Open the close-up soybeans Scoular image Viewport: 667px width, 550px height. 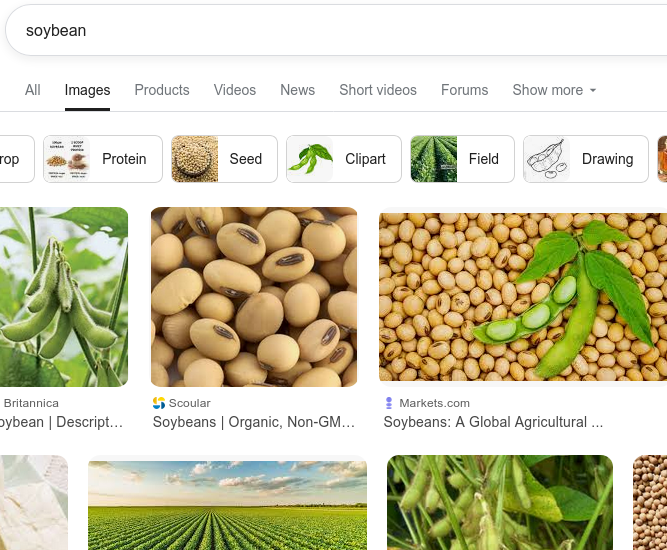point(254,297)
